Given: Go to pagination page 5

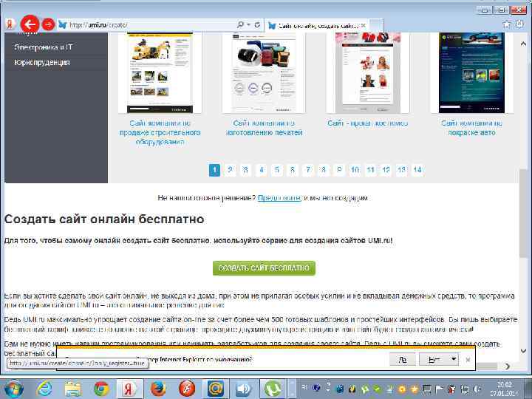Looking at the screenshot, I should coord(277,170).
